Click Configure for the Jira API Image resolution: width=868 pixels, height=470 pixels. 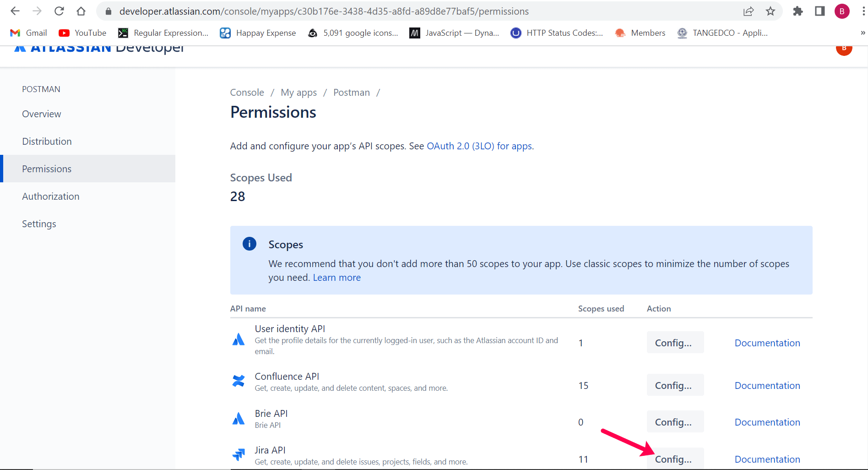(675, 459)
